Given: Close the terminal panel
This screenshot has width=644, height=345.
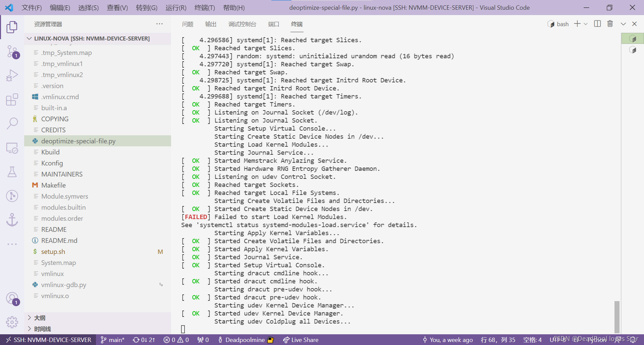Looking at the screenshot, I should coord(634,24).
